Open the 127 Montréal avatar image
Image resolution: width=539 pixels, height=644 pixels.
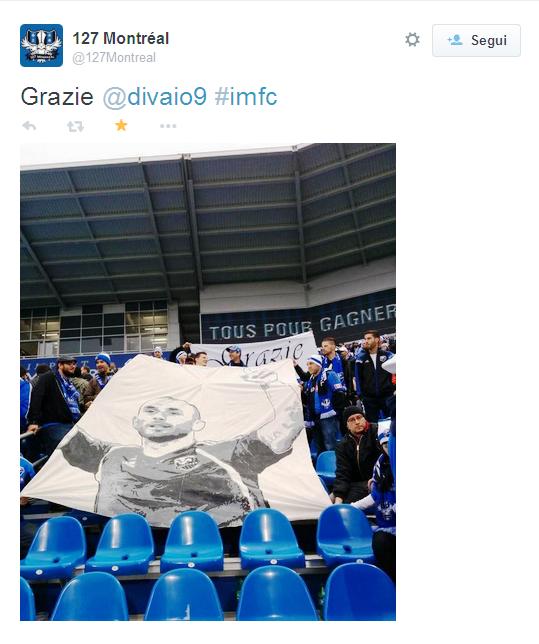tap(41, 46)
